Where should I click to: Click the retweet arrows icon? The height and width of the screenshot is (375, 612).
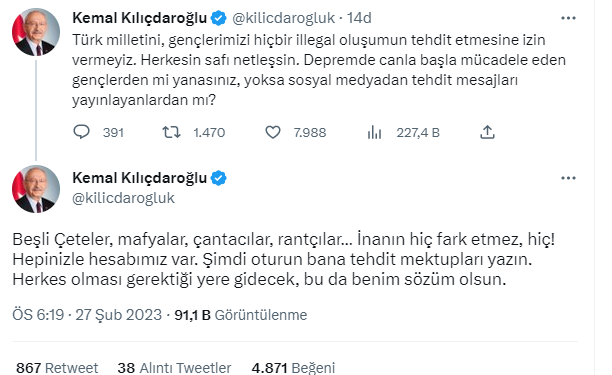(x=171, y=132)
